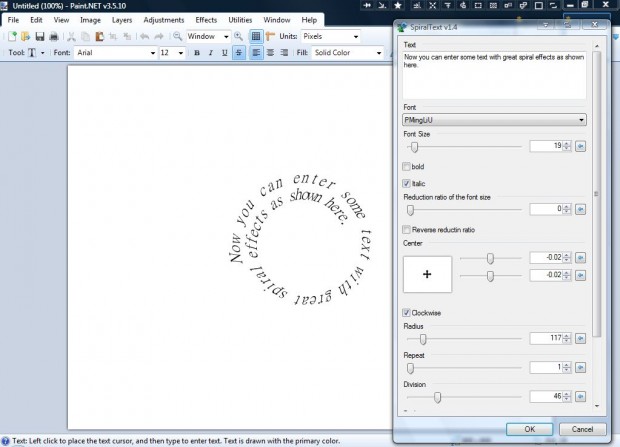Screen dimensions: 620x447
Task: Open the Adjustments menu
Action: 164,20
